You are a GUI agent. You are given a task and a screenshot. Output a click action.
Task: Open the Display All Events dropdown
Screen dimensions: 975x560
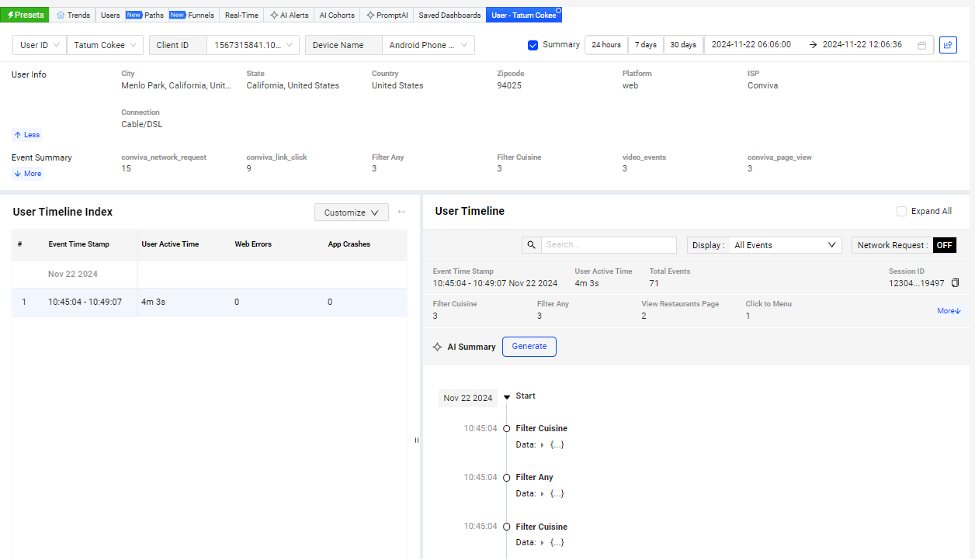(x=786, y=245)
